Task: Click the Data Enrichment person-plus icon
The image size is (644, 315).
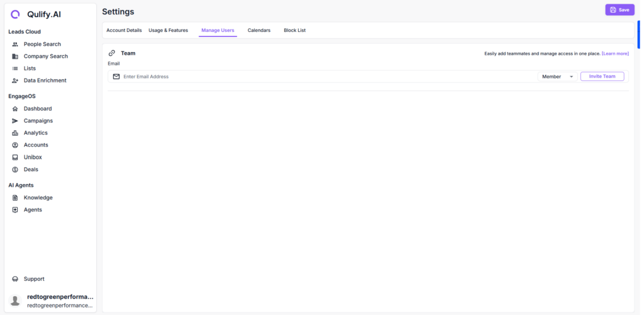Action: 15,80
